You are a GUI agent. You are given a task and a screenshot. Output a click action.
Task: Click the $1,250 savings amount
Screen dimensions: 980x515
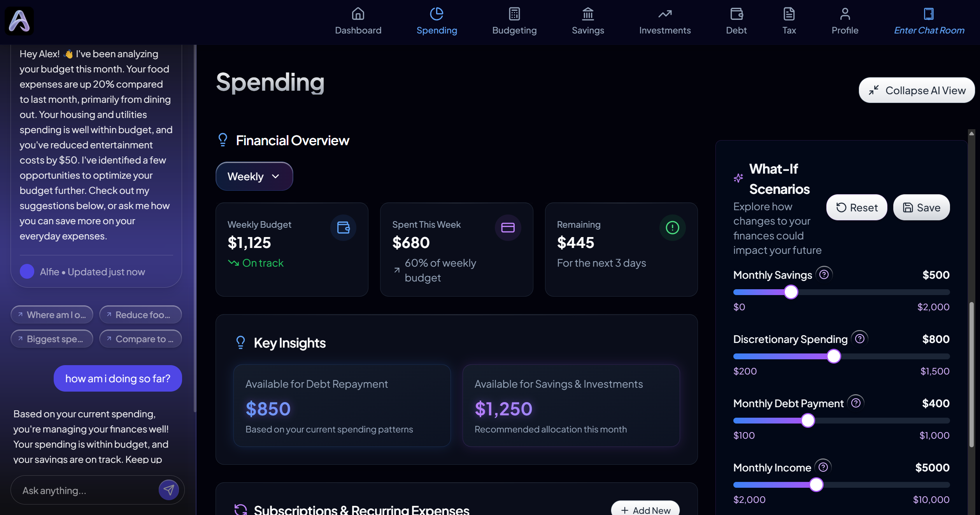click(x=503, y=409)
